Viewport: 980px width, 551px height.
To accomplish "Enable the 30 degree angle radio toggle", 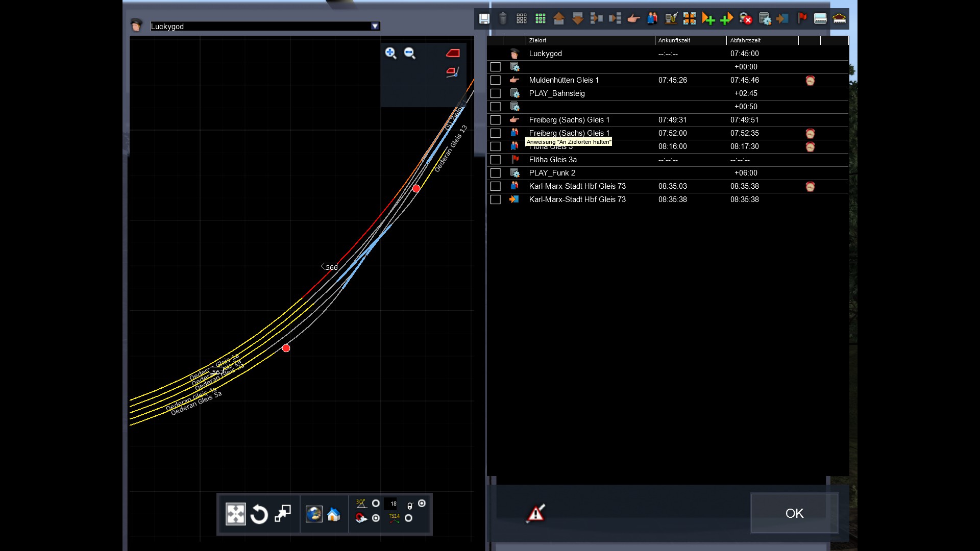I will [x=376, y=504].
